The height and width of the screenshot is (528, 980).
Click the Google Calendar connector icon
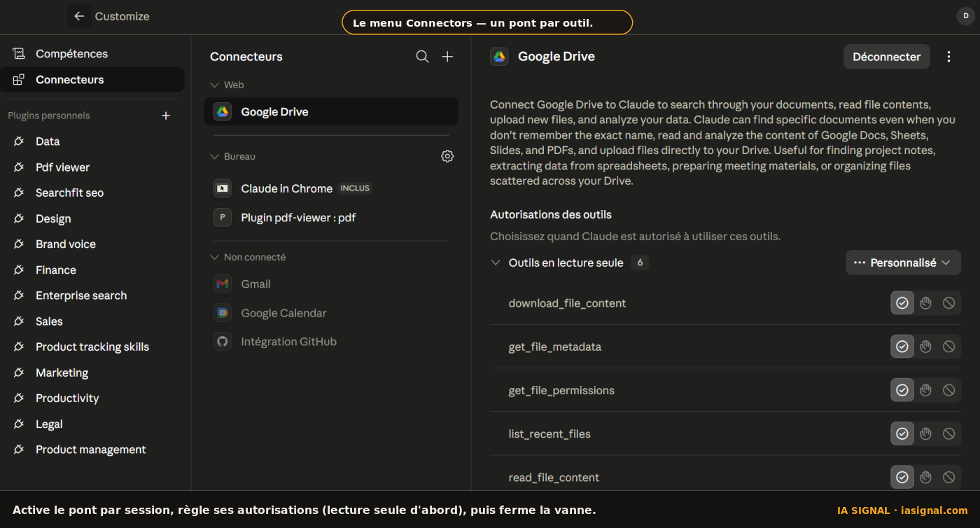pos(223,313)
